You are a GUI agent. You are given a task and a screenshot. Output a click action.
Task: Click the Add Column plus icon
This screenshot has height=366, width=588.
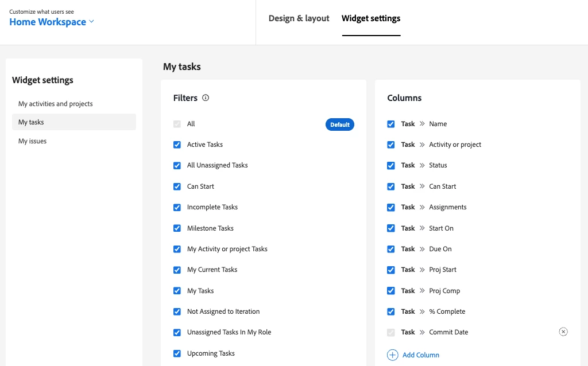pyautogui.click(x=393, y=355)
